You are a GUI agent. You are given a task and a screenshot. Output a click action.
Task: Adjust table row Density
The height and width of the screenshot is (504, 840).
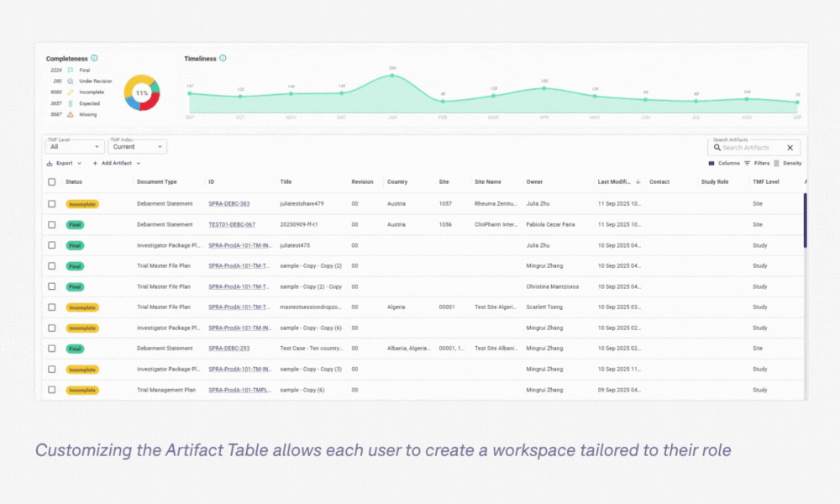point(777,163)
